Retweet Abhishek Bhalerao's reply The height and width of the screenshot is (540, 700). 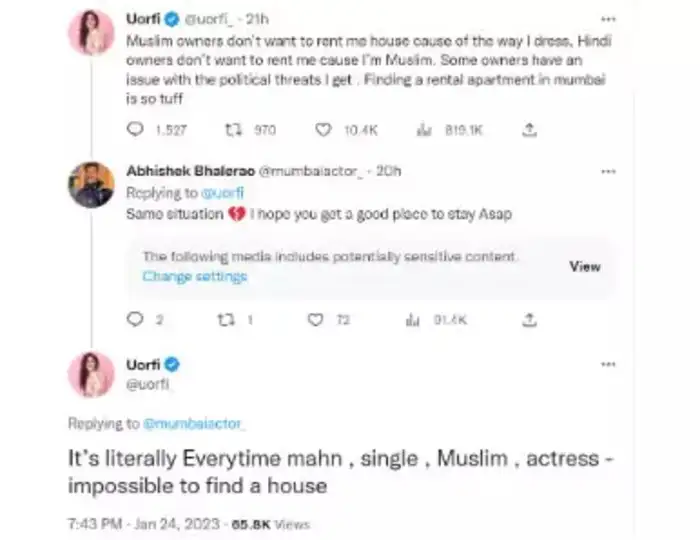(x=229, y=320)
